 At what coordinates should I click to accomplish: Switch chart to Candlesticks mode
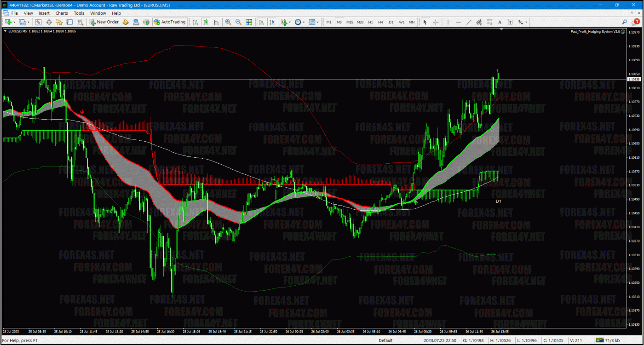tap(206, 22)
